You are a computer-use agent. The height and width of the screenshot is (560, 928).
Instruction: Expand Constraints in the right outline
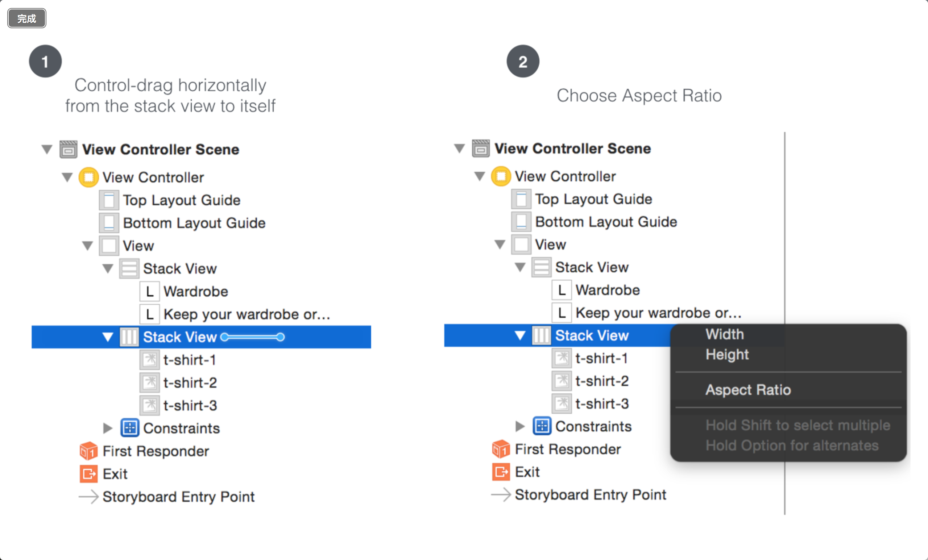(x=520, y=426)
